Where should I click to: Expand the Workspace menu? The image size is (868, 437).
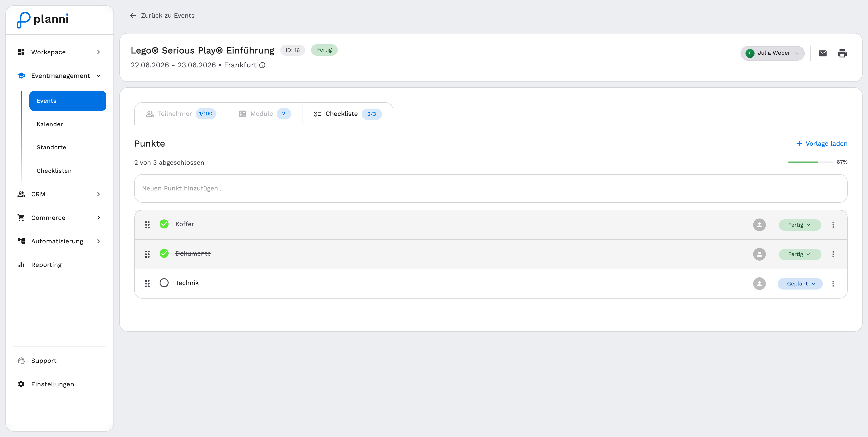click(60, 52)
